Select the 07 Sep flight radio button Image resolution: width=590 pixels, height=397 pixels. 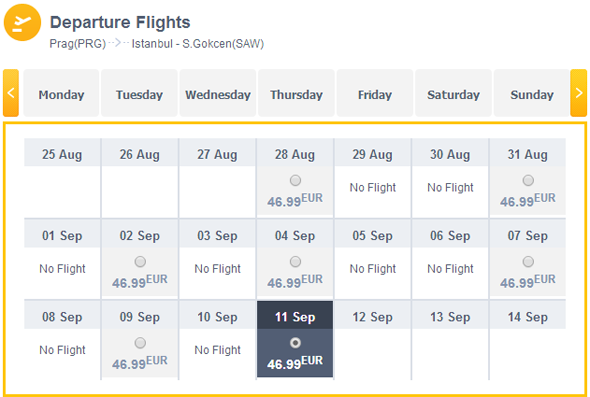[528, 262]
